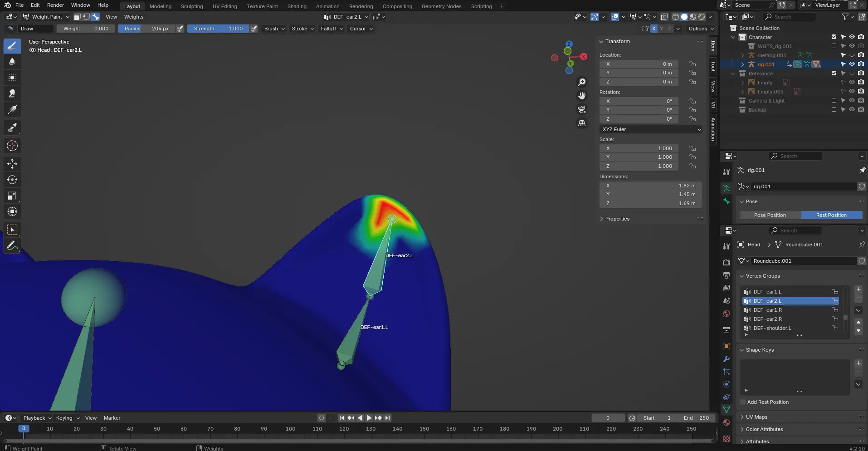Lock the DEF-ear1.L vertex group
Viewport: 868px width, 451px height.
click(x=835, y=292)
